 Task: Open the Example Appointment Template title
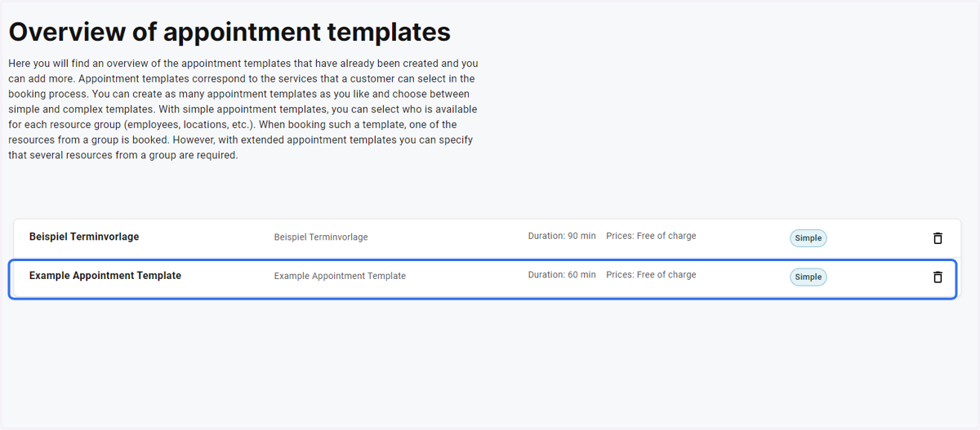105,276
